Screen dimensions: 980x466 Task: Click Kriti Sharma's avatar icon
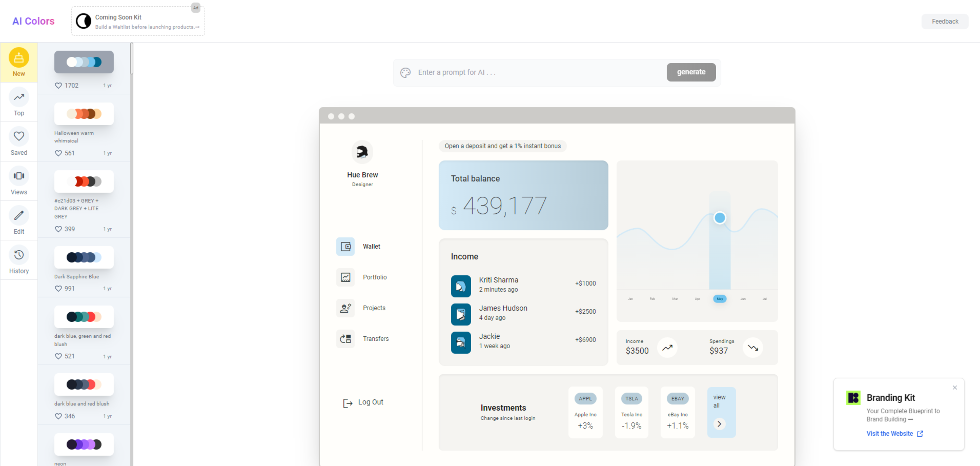point(461,286)
